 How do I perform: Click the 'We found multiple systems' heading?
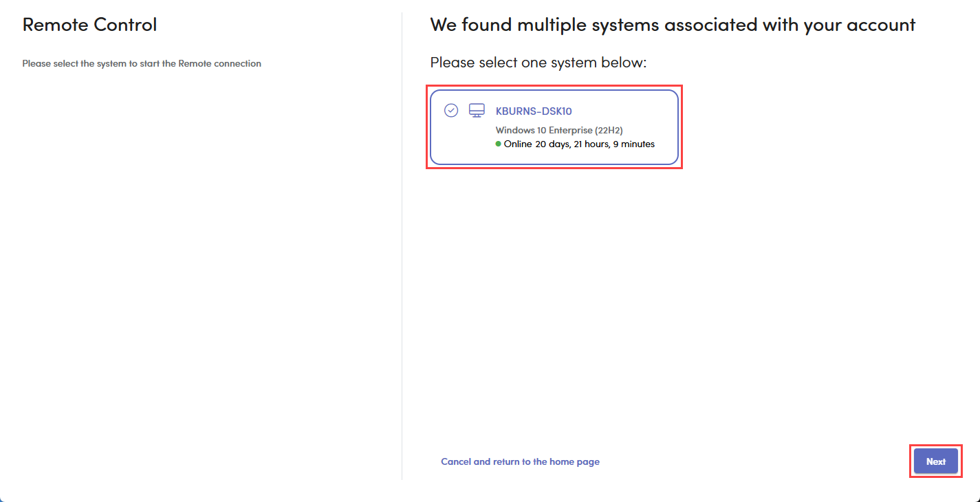[672, 25]
